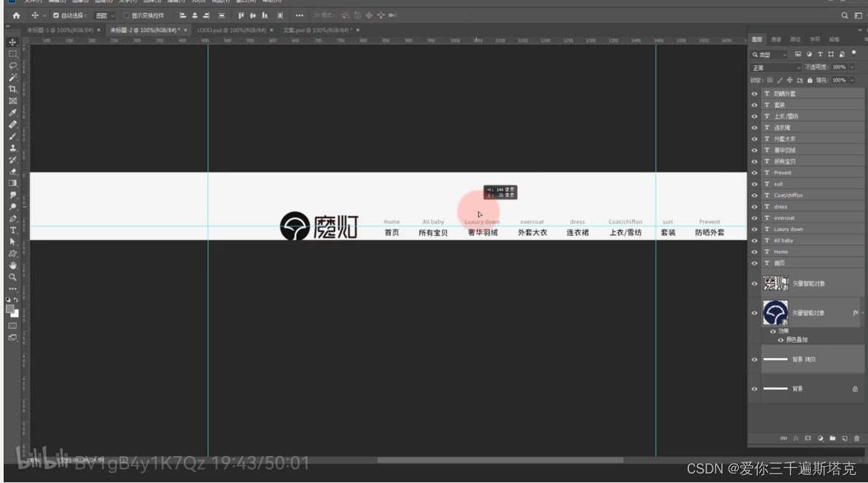Select the Clone Stamp tool
868x483 pixels.
12,148
